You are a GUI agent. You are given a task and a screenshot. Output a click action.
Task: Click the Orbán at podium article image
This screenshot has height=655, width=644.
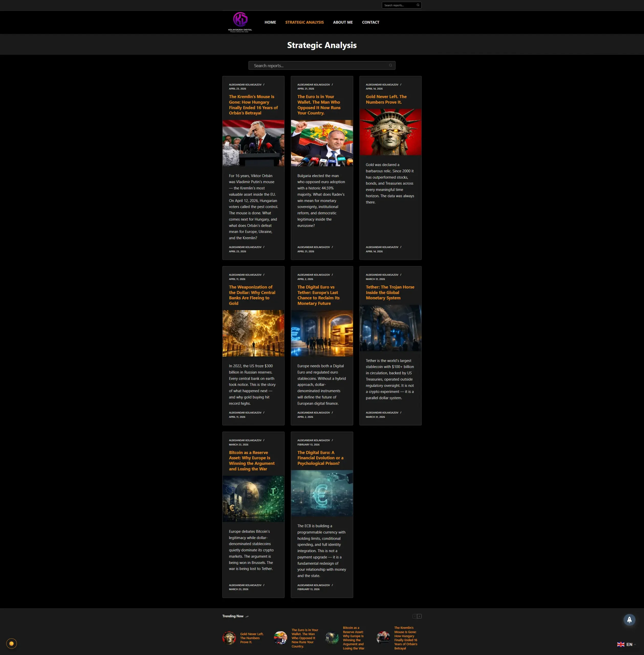[253, 143]
